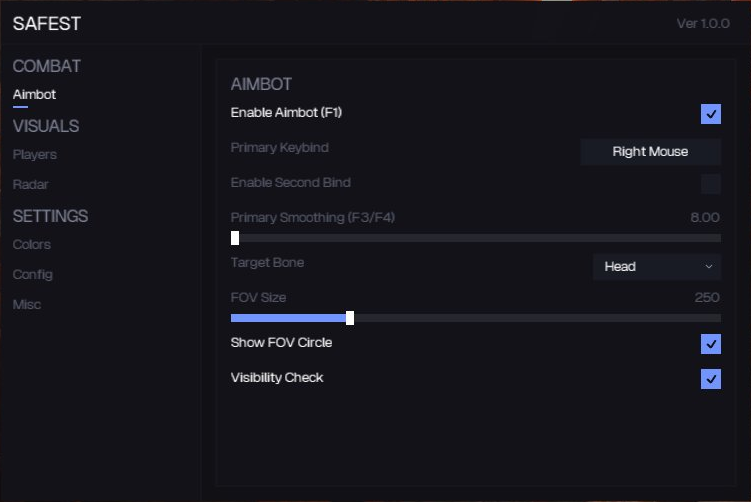This screenshot has width=751, height=502.
Task: Go to the Colors settings page
Action: tap(31, 245)
